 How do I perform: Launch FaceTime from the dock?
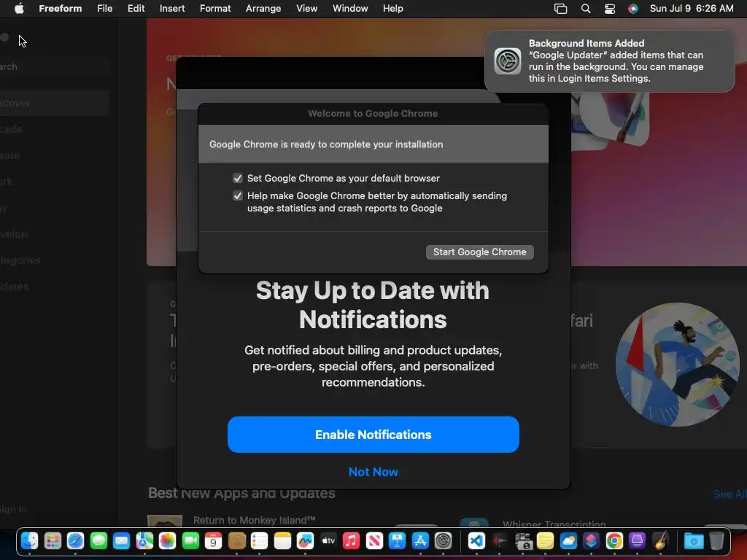(190, 541)
